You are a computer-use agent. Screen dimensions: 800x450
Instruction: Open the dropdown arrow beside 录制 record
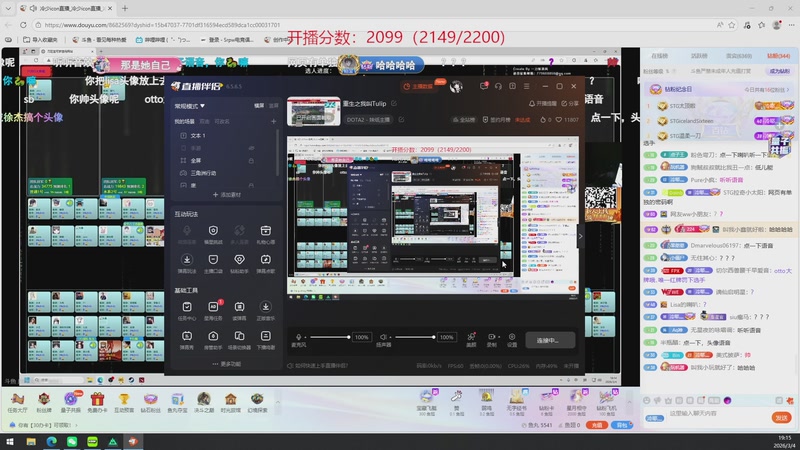[498, 337]
